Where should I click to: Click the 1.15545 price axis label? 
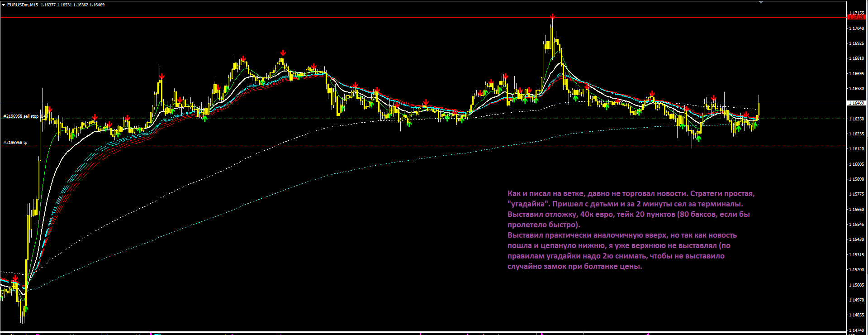pos(856,225)
